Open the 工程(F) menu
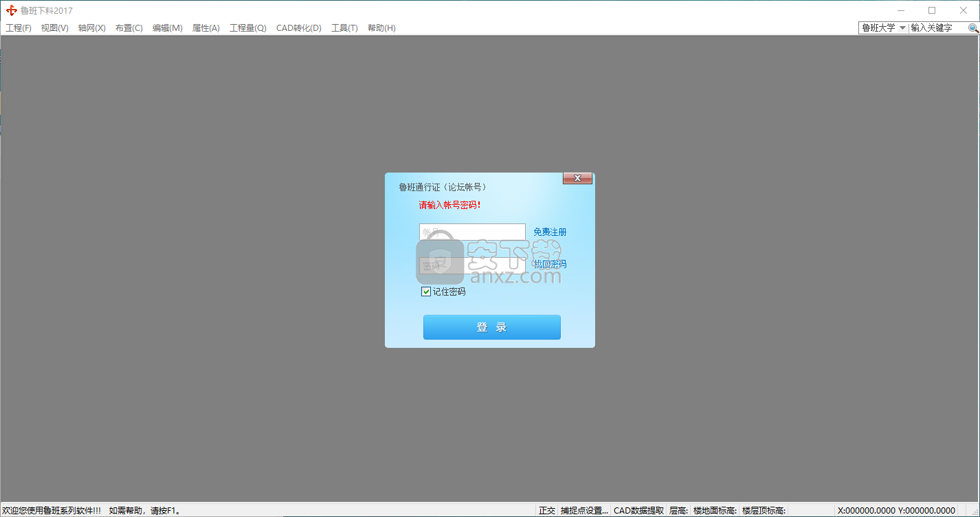 [x=19, y=28]
